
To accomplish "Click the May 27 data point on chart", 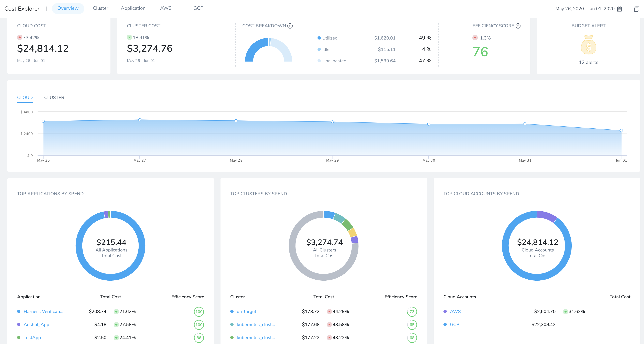I will click(140, 120).
